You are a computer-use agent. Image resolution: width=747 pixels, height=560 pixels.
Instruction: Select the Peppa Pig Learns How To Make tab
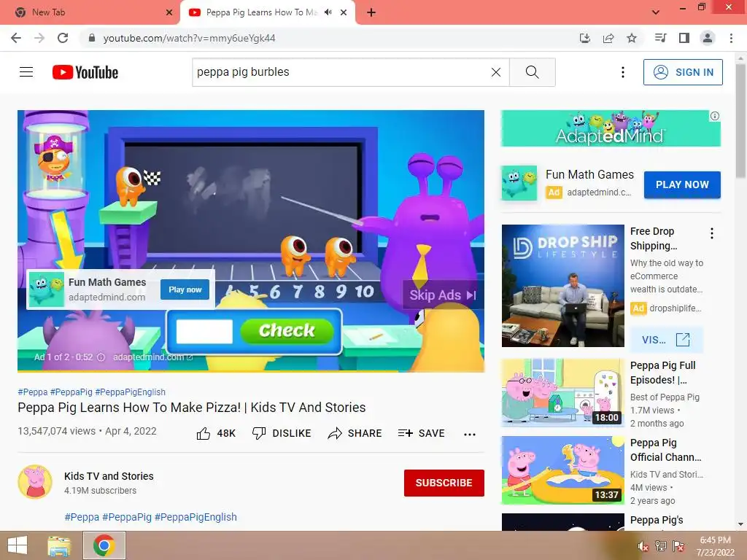(261, 12)
